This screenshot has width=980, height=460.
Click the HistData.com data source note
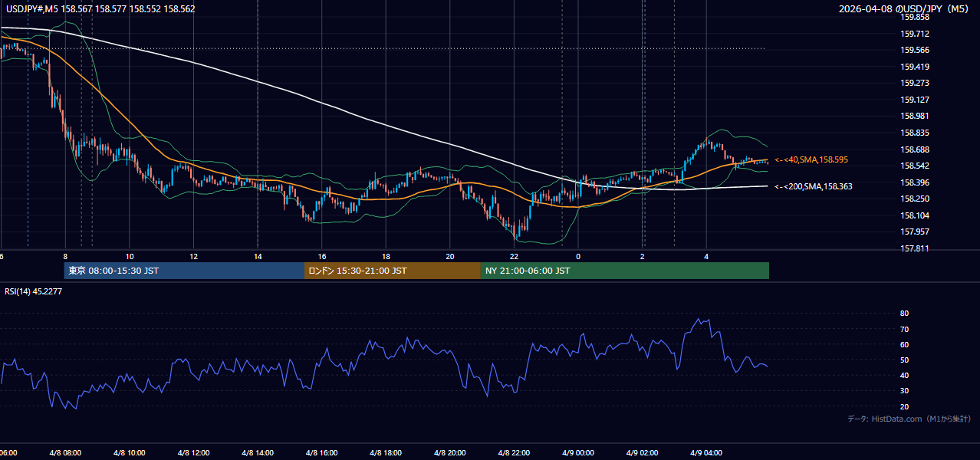click(909, 419)
